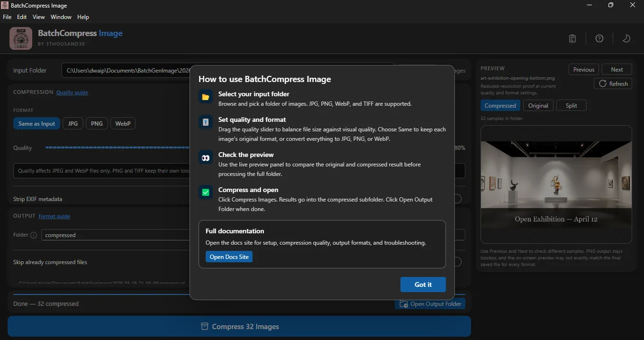The width and height of the screenshot is (644, 340).
Task: Open the Quality guide link
Action: pyautogui.click(x=72, y=92)
